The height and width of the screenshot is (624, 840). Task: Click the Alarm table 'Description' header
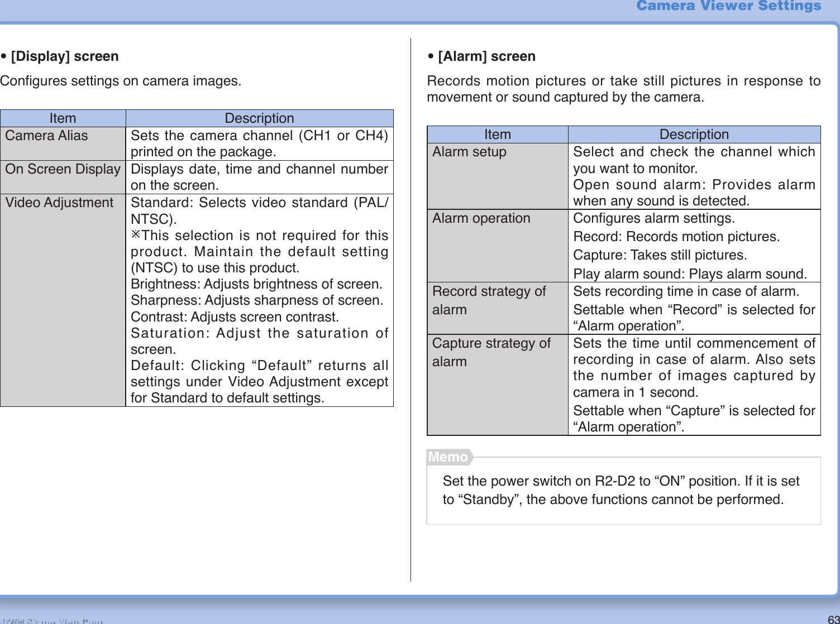click(694, 135)
